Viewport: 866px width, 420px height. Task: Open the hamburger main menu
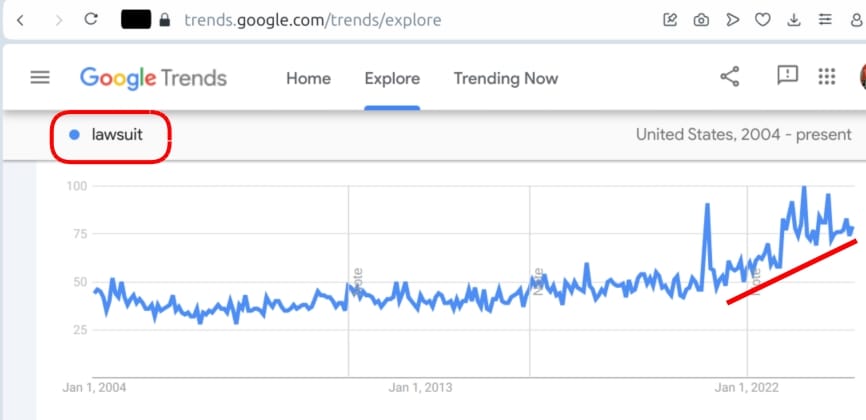(x=40, y=78)
